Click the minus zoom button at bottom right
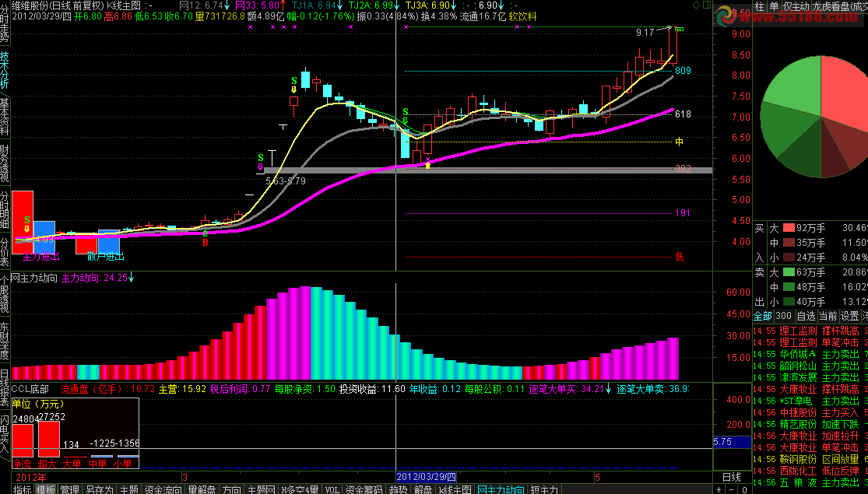This screenshot has width=868, height=494. click(731, 489)
